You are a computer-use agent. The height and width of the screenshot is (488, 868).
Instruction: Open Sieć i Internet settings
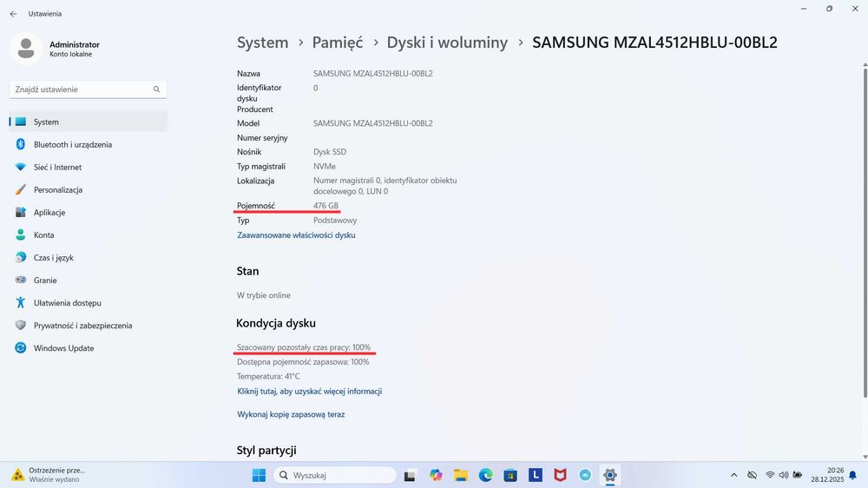point(88,168)
